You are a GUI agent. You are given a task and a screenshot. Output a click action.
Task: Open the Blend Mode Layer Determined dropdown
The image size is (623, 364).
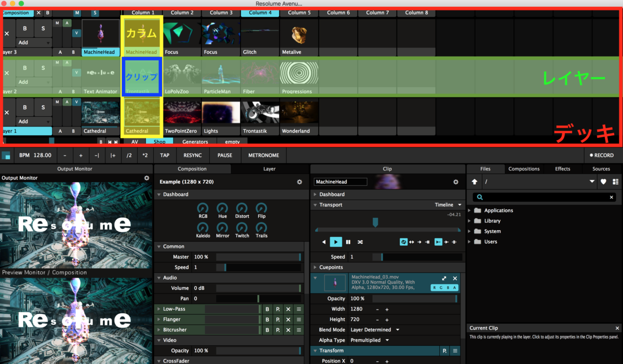click(374, 330)
